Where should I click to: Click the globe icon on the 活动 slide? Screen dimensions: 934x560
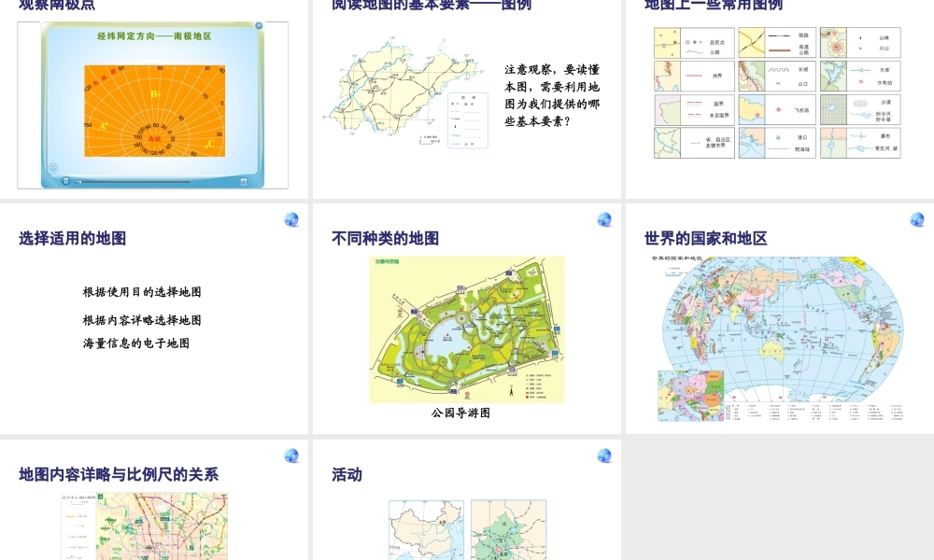(603, 456)
